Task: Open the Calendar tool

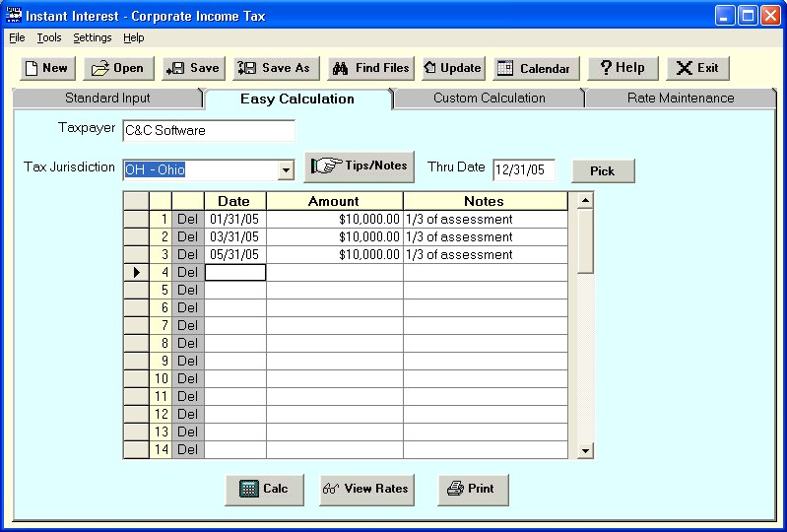Action: [535, 68]
